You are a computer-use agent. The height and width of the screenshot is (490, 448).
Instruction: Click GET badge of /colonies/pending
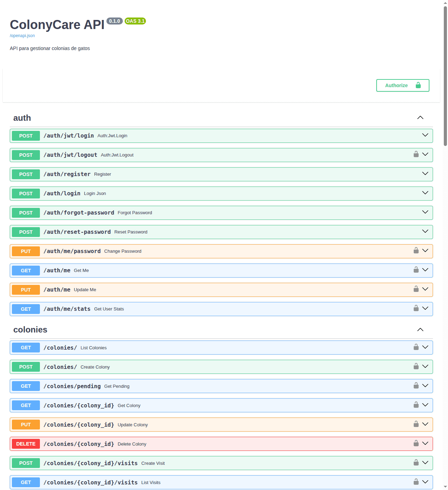pyautogui.click(x=26, y=386)
